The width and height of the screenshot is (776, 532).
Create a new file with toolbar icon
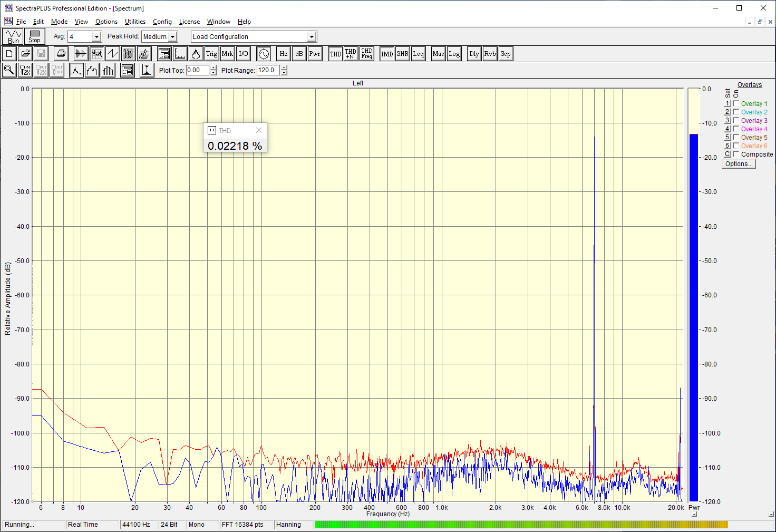[x=9, y=54]
